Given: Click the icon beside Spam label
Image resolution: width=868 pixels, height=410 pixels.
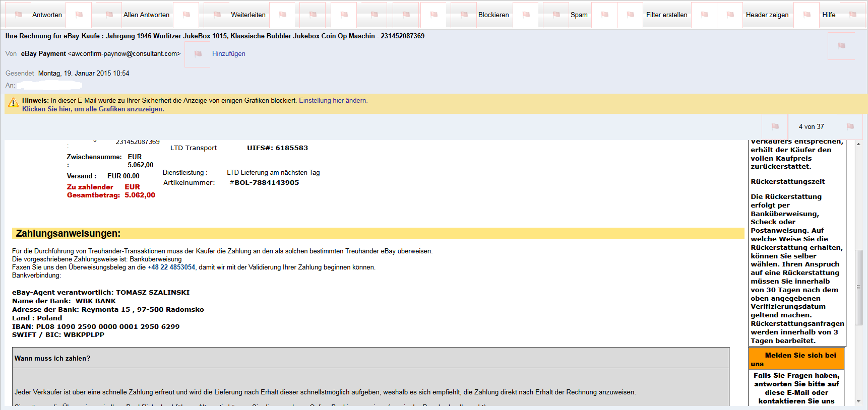Looking at the screenshot, I should pos(556,15).
